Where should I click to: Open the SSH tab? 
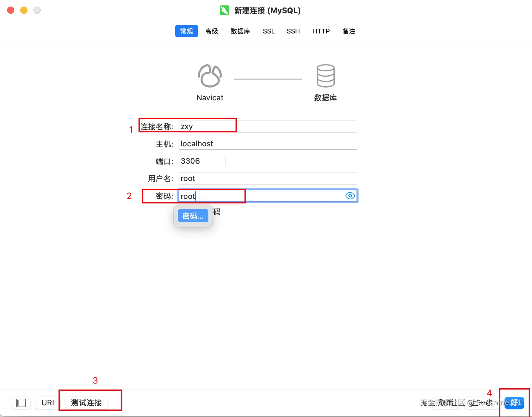[293, 31]
